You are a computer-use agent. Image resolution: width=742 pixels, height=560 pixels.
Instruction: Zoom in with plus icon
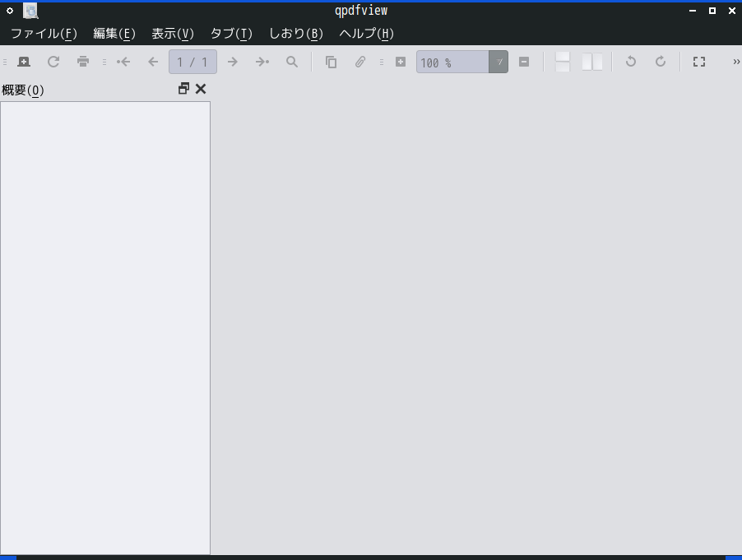[401, 62]
